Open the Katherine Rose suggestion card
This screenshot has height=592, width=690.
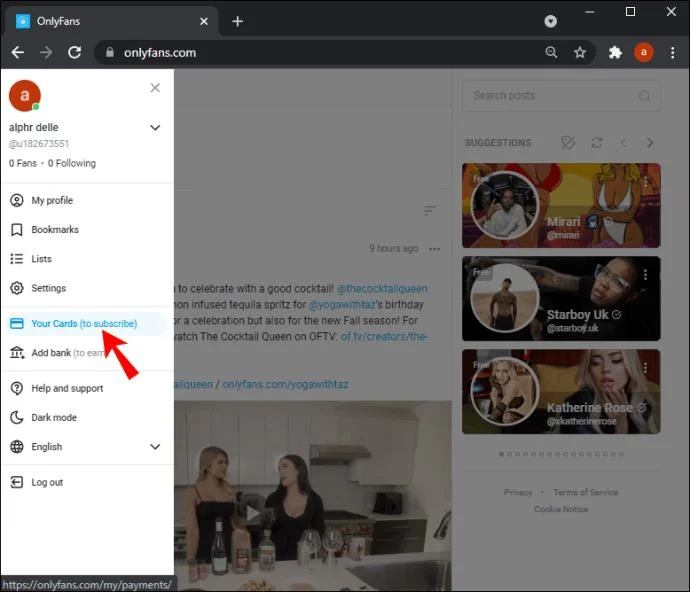pyautogui.click(x=561, y=391)
